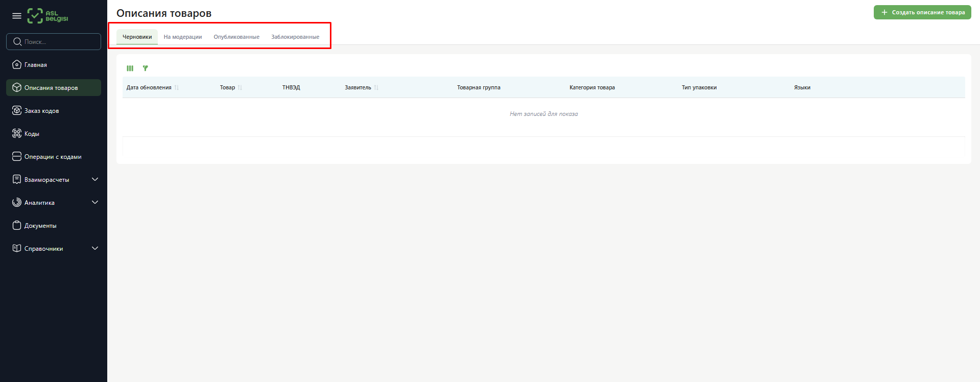This screenshot has width=980, height=382.
Task: Expand the Взаиморасчеты submenu chevron
Action: [x=95, y=179]
